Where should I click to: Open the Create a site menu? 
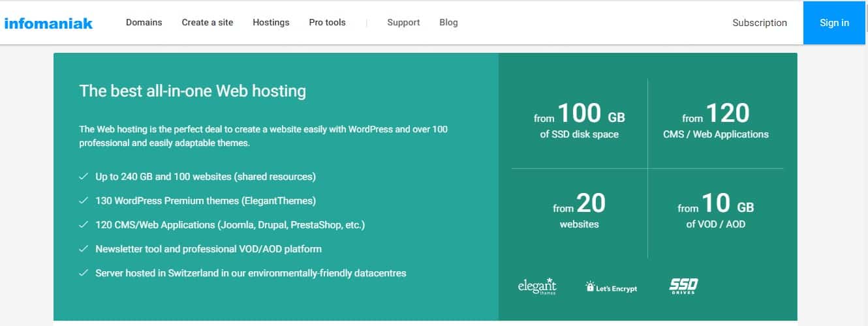(x=207, y=22)
